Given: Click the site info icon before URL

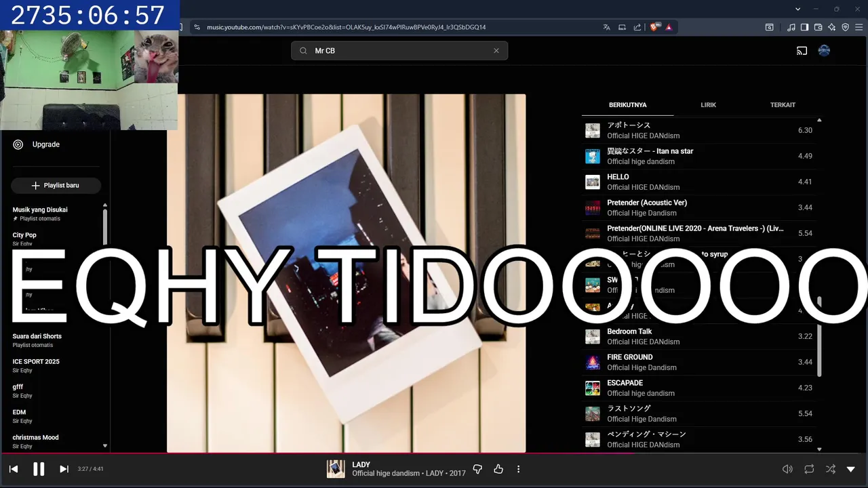Looking at the screenshot, I should tap(197, 27).
